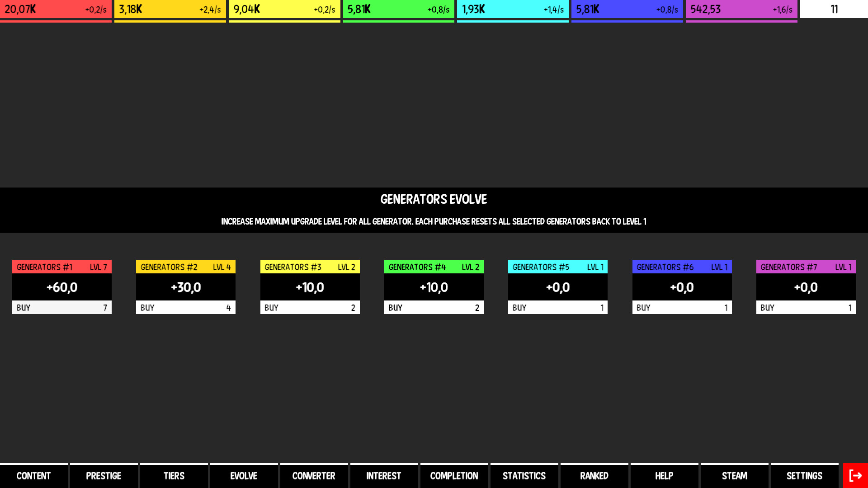The height and width of the screenshot is (488, 868).
Task: Click the +10,0 value of Generators #4
Action: click(x=434, y=287)
